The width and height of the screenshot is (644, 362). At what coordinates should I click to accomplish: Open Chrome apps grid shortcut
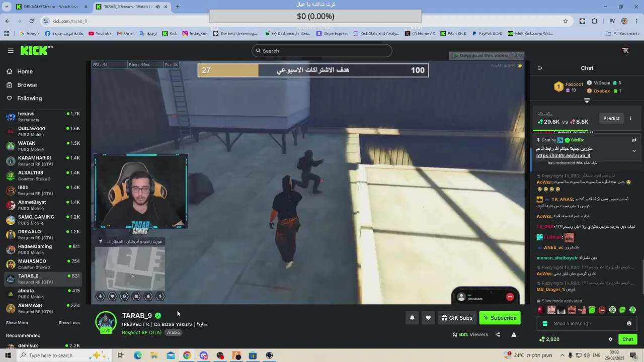point(7,34)
